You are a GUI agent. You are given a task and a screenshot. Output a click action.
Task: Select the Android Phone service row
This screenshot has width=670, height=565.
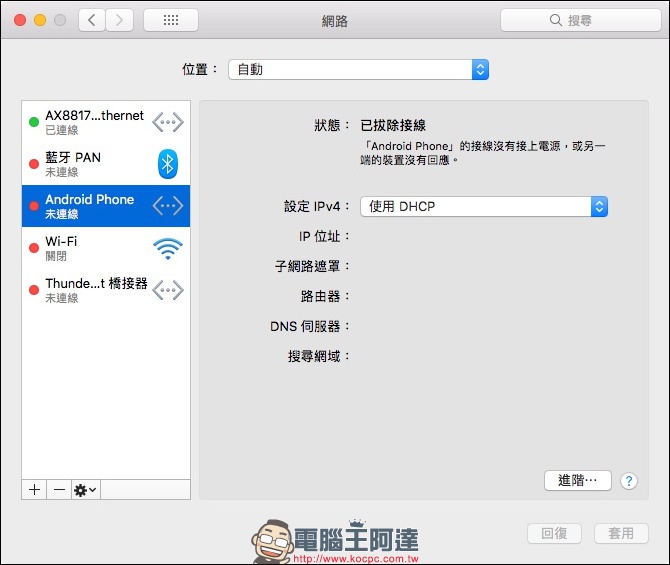[106, 206]
